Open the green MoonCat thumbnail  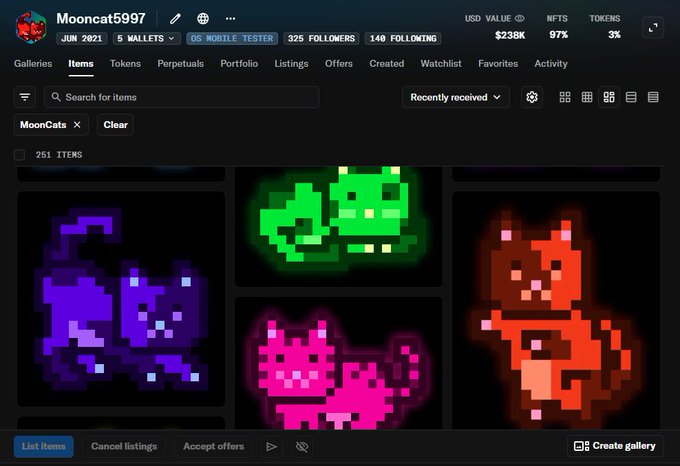coord(338,225)
